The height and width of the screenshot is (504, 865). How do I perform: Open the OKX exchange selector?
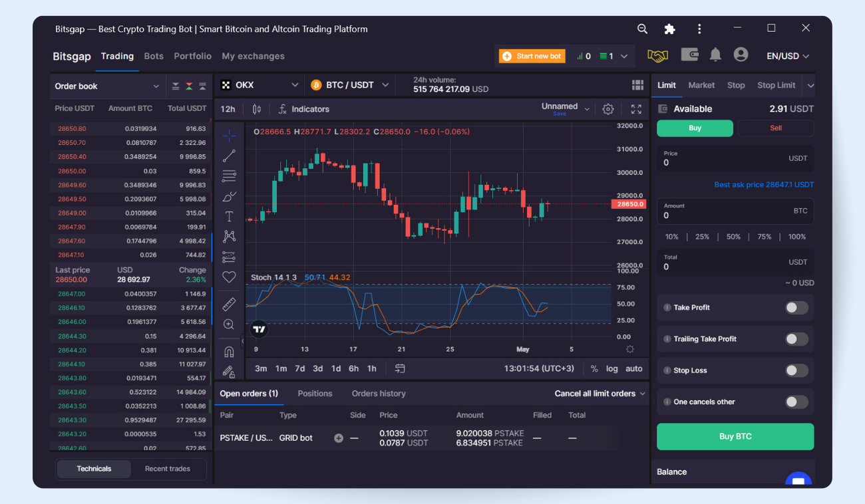pos(259,85)
